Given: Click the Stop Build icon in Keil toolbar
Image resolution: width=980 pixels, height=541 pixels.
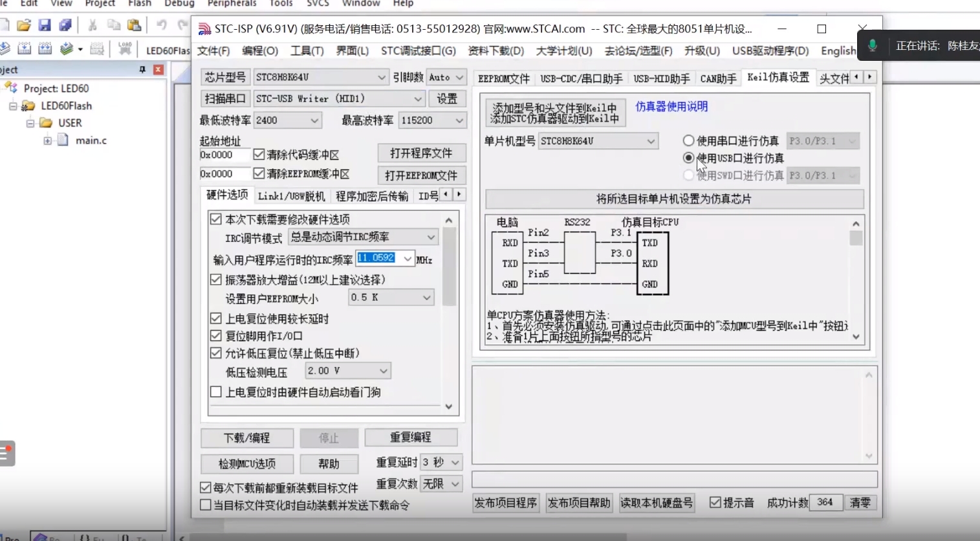Looking at the screenshot, I should (x=96, y=49).
